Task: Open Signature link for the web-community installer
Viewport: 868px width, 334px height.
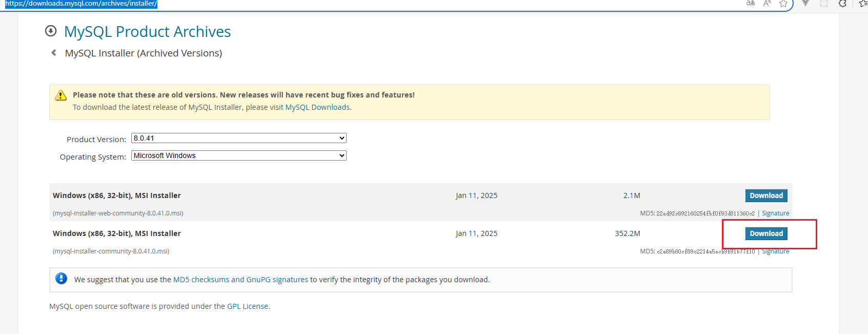Action: tap(775, 213)
